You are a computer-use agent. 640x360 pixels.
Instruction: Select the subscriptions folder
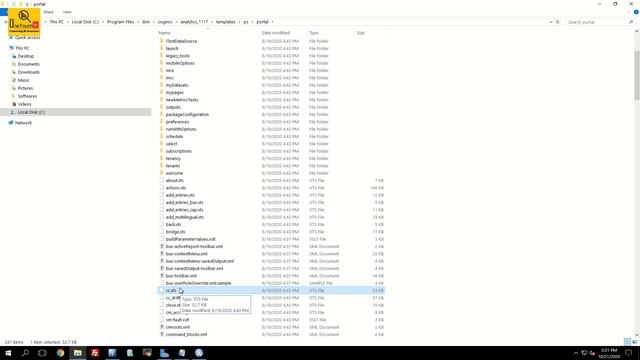179,151
